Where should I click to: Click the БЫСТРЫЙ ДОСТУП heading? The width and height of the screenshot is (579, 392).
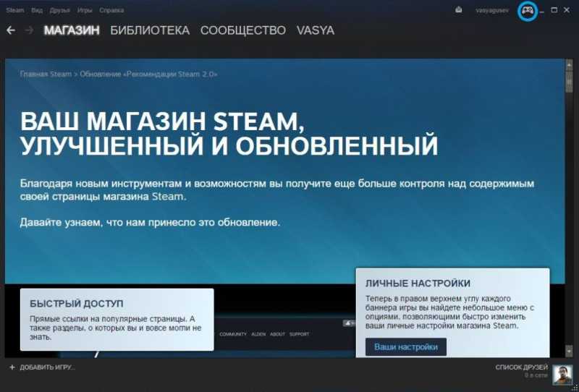pyautogui.click(x=77, y=304)
